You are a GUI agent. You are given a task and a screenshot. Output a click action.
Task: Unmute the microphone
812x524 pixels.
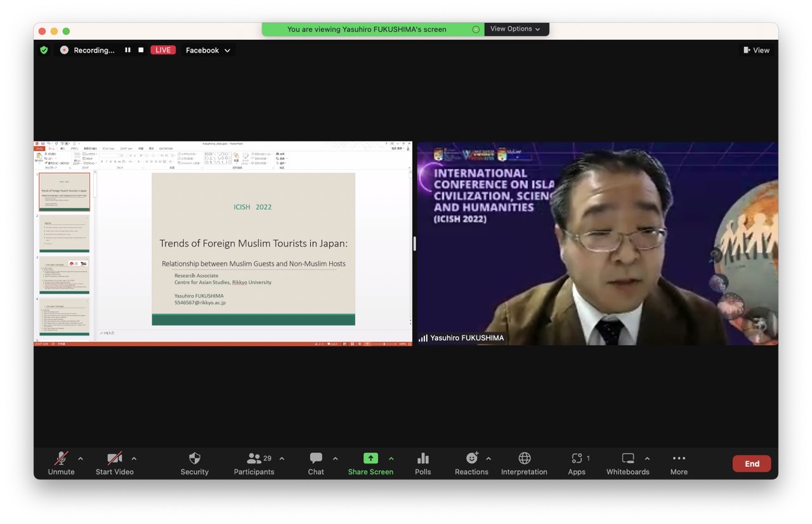coord(62,463)
